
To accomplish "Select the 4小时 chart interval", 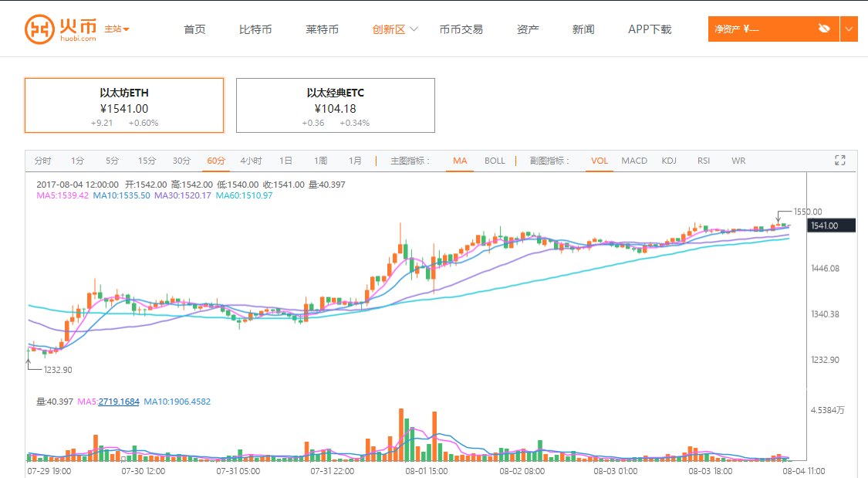I will 251,161.
